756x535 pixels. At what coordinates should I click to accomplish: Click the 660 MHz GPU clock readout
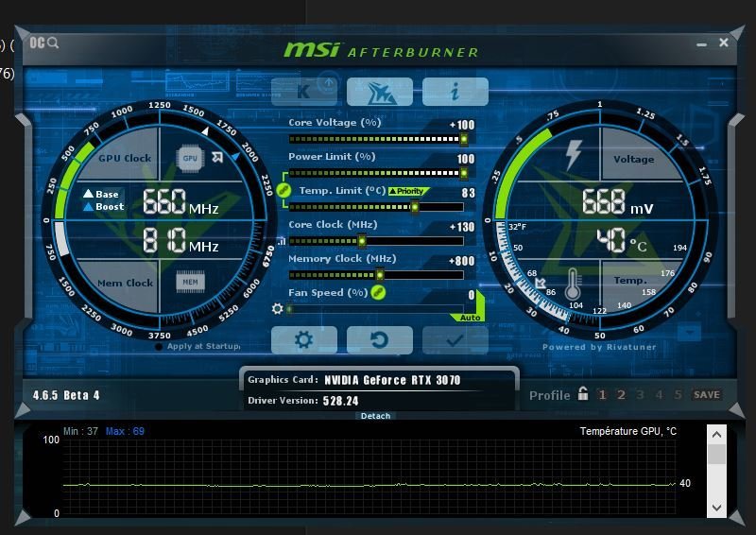point(180,202)
